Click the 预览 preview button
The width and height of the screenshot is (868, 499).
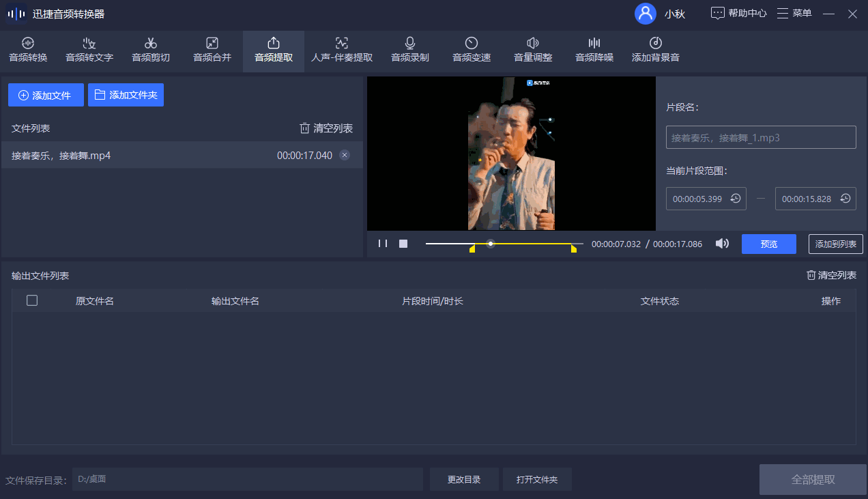[x=769, y=244]
